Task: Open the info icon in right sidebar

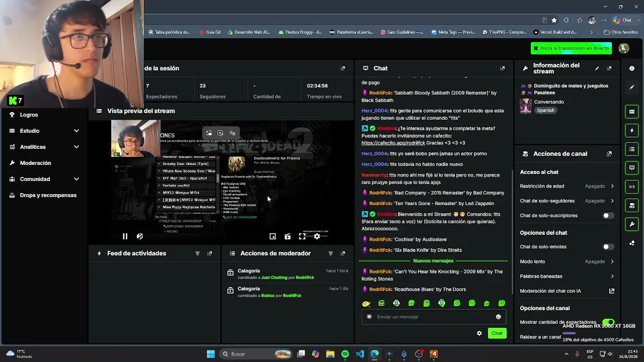Action: [632, 68]
